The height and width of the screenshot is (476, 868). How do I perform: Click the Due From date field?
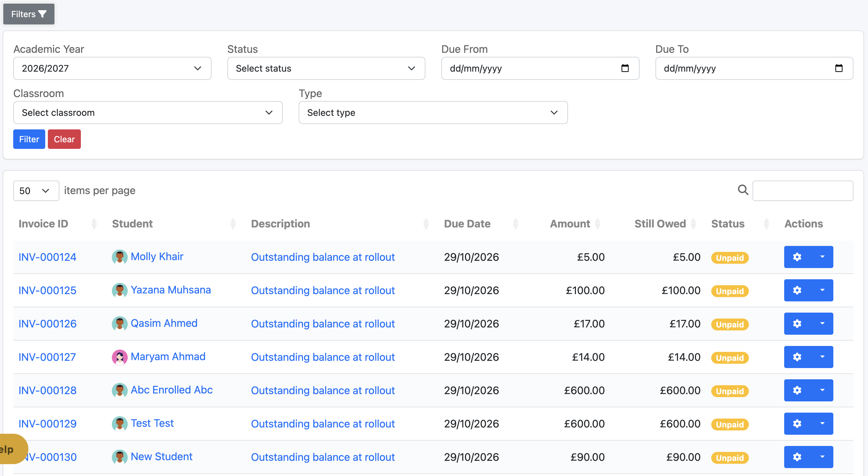click(x=540, y=68)
